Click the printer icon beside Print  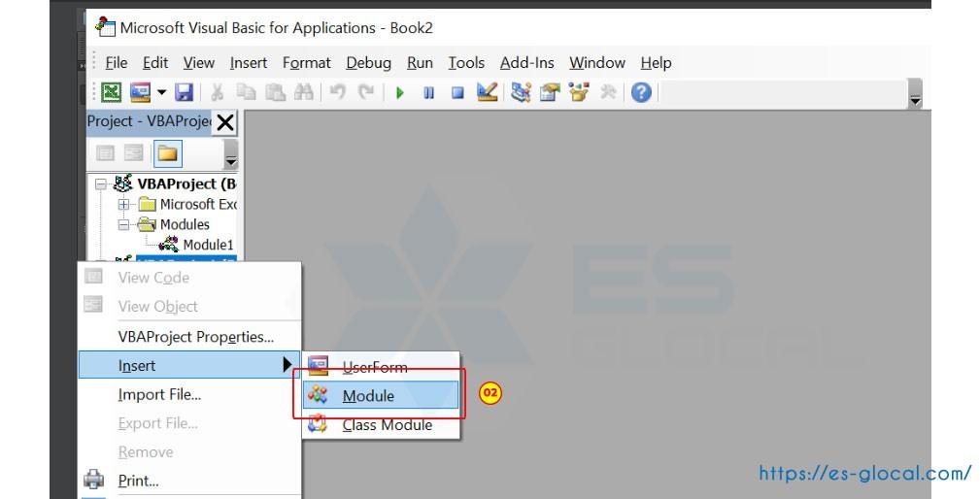[x=94, y=480]
